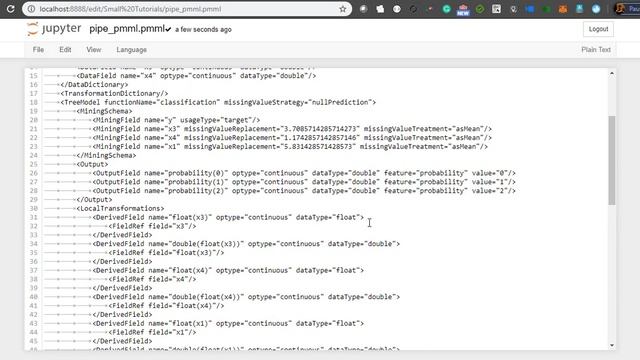Image resolution: width=640 pixels, height=360 pixels.
Task: Open the browser profile avatar
Action: [x=620, y=9]
